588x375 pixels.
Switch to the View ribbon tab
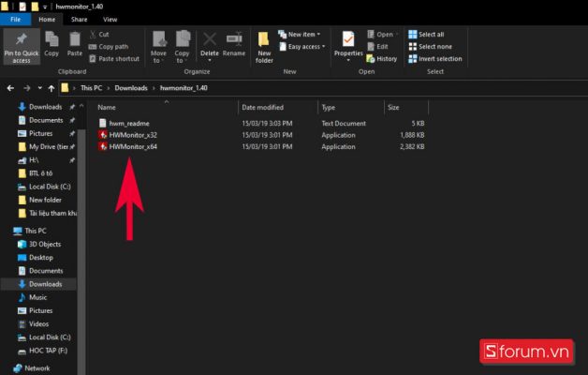tap(110, 19)
